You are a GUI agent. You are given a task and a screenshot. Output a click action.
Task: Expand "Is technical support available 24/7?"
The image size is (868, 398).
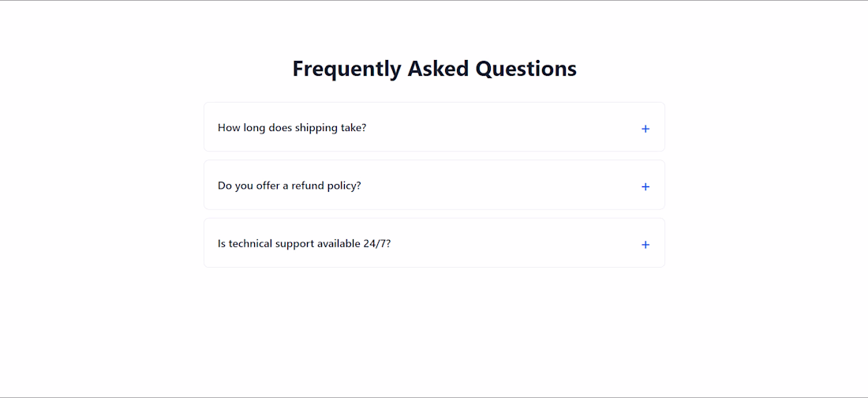click(x=434, y=243)
